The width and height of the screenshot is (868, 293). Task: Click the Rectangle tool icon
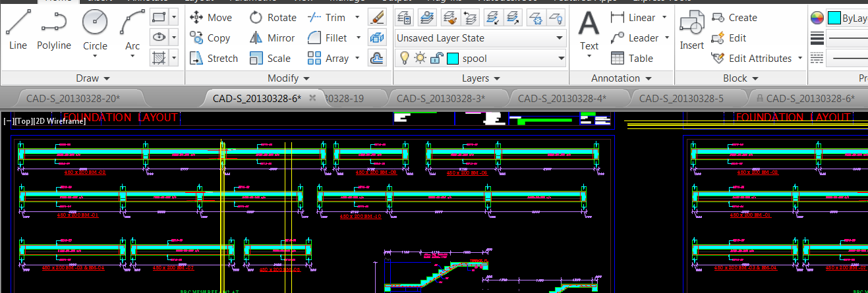coord(159,18)
